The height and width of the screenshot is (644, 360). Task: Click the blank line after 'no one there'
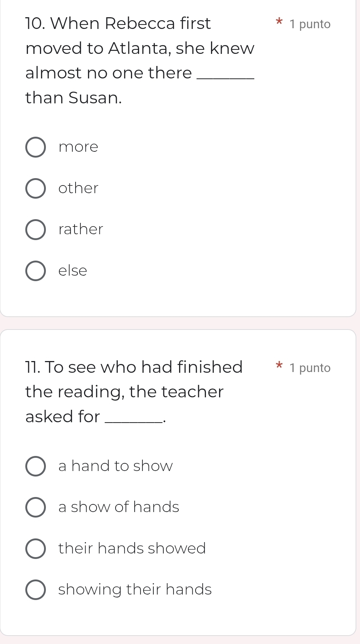pyautogui.click(x=225, y=76)
